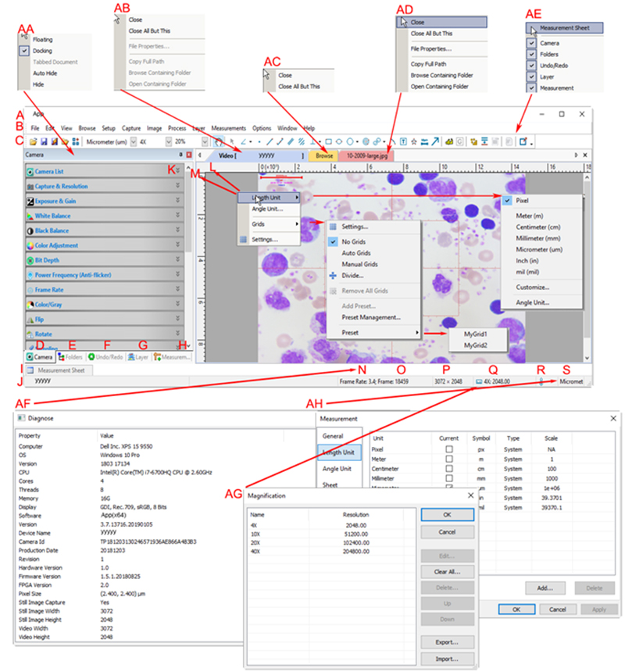Screen dimensions: 625x672
Task: Click the pin icon on Camera panel header
Action: point(180,155)
